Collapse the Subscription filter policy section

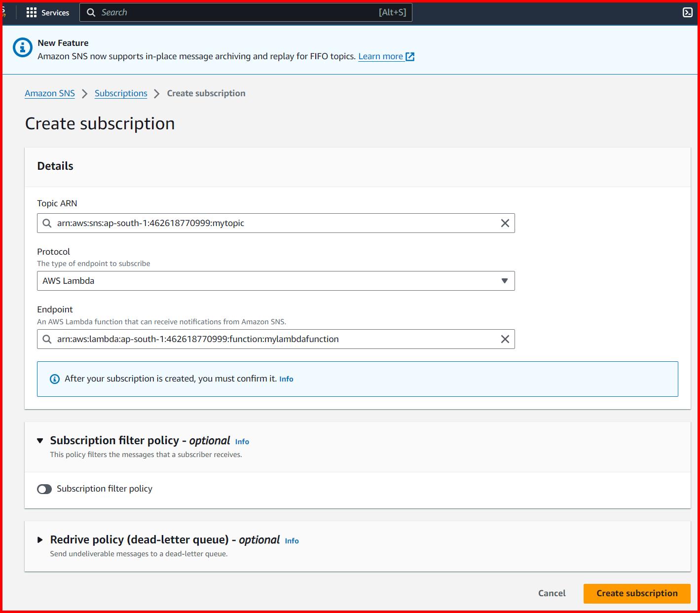(x=40, y=441)
